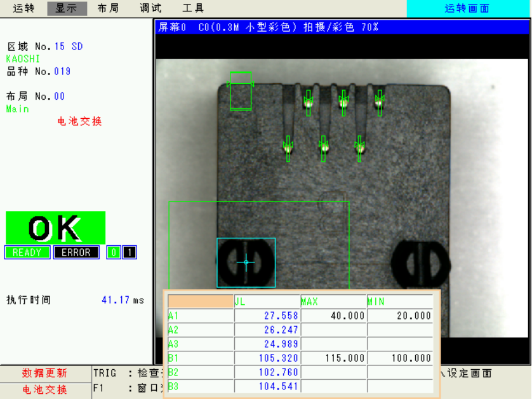Viewport: 532px width, 399px height.
Task: Select the A1 MAX 40.000 cell
Action: 333,316
